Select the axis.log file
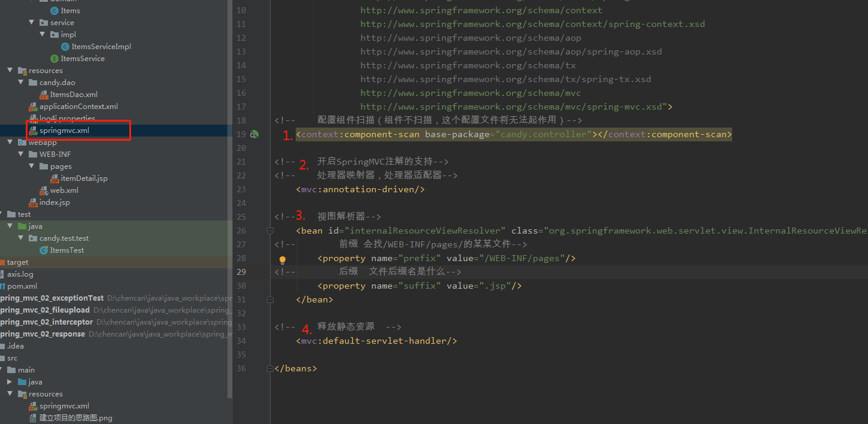Viewport: 868px width, 424px height. click(20, 274)
